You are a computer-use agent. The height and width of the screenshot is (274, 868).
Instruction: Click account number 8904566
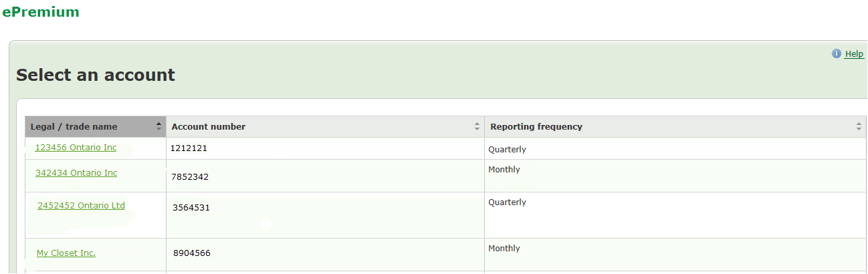coord(192,253)
